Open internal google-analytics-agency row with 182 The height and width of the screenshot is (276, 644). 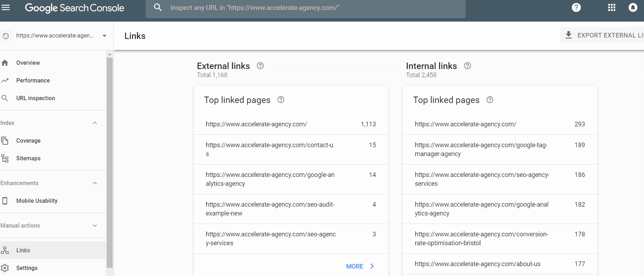click(x=500, y=209)
